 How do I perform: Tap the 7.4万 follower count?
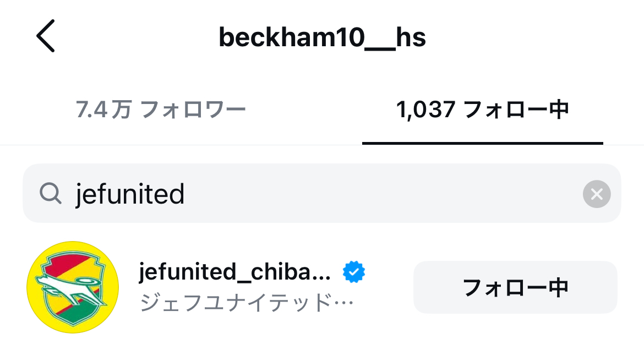(x=103, y=110)
